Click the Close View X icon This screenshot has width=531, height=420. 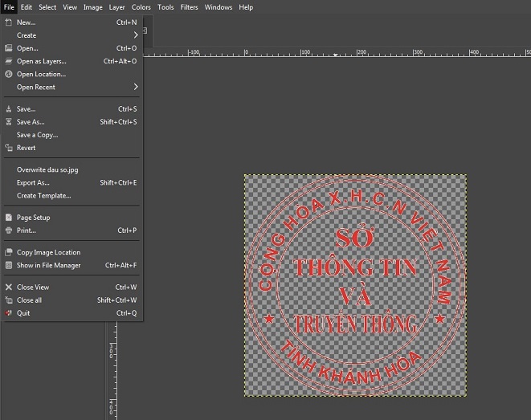(x=9, y=287)
